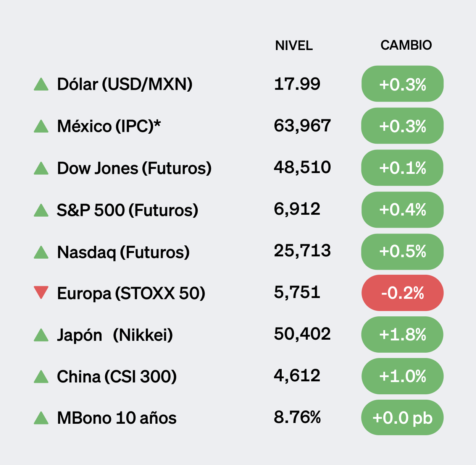The height and width of the screenshot is (465, 476).
Task: Open the México (IPC)* label
Action: (x=109, y=126)
